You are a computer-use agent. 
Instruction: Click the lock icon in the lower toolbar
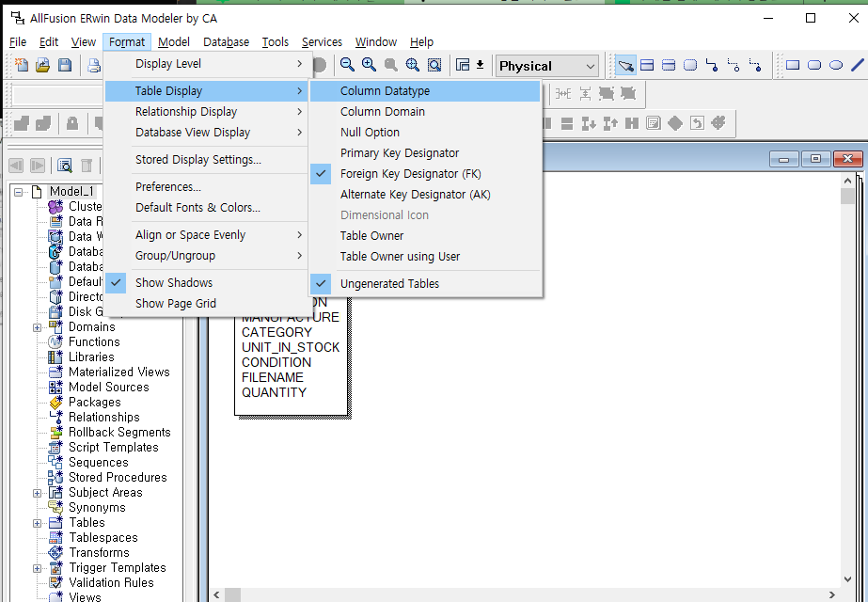(72, 123)
